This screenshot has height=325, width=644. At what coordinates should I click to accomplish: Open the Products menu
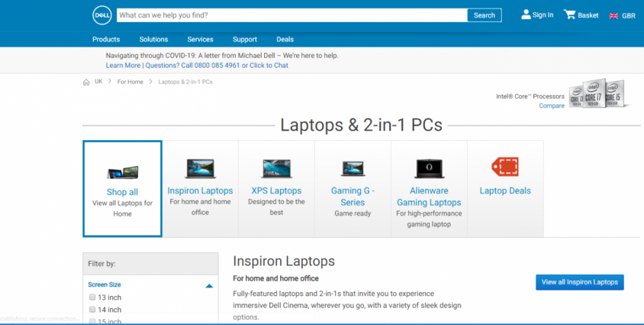pyautogui.click(x=106, y=39)
